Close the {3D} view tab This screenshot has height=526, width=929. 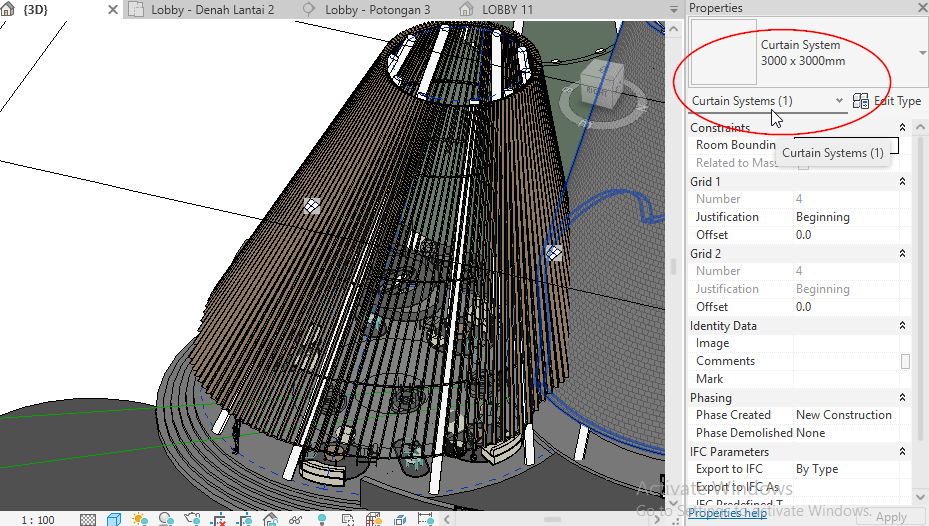pos(113,9)
